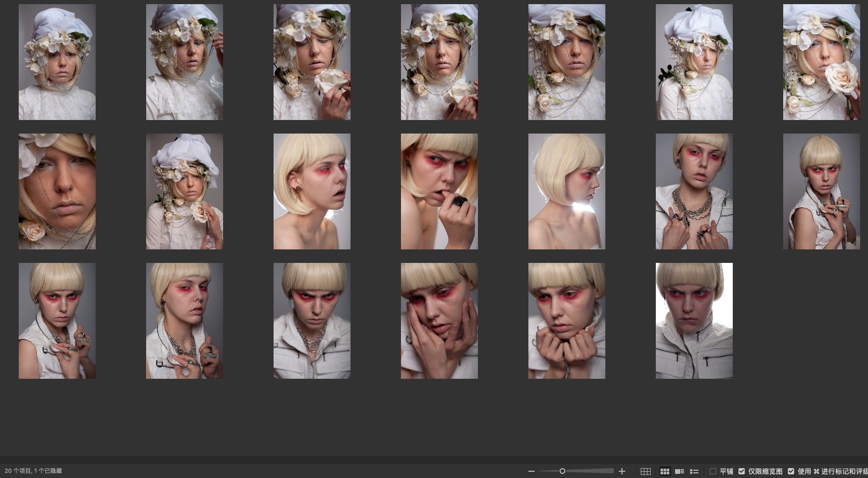This screenshot has height=478, width=868.
Task: Select the first thumbnail in the top row
Action: (57, 62)
